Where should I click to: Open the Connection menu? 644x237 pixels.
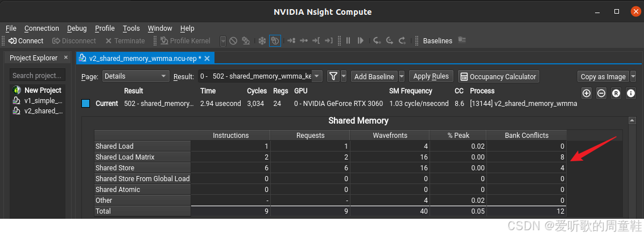[42, 28]
